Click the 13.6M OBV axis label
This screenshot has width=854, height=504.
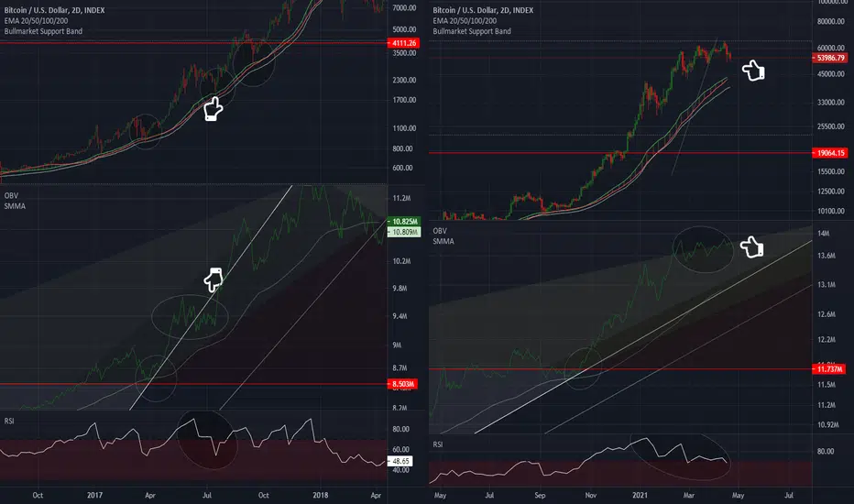tap(827, 256)
